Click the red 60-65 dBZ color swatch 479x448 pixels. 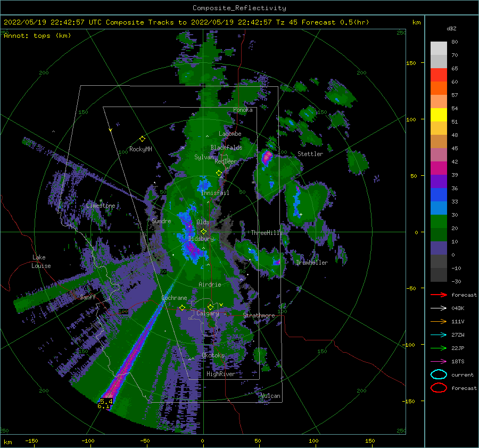click(439, 75)
